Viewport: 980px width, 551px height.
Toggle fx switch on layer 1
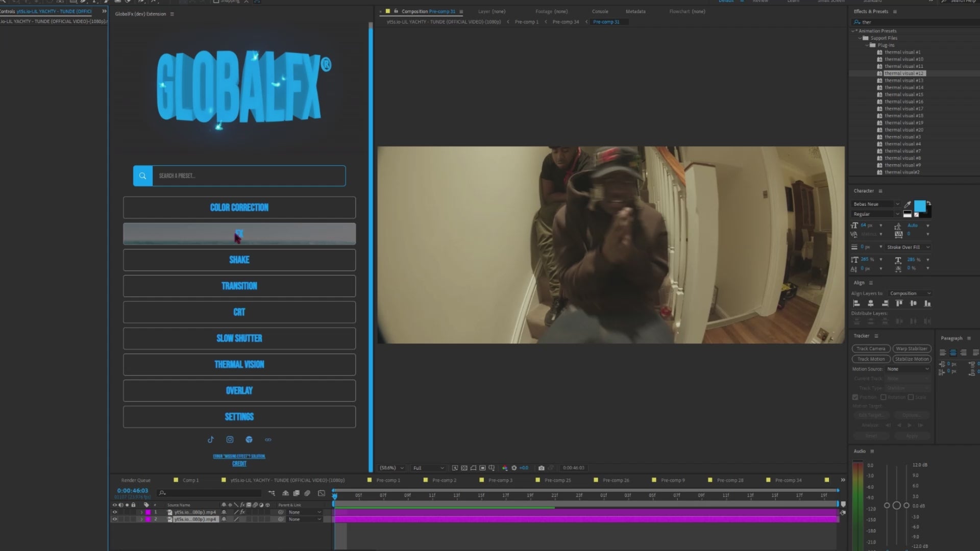point(242,512)
